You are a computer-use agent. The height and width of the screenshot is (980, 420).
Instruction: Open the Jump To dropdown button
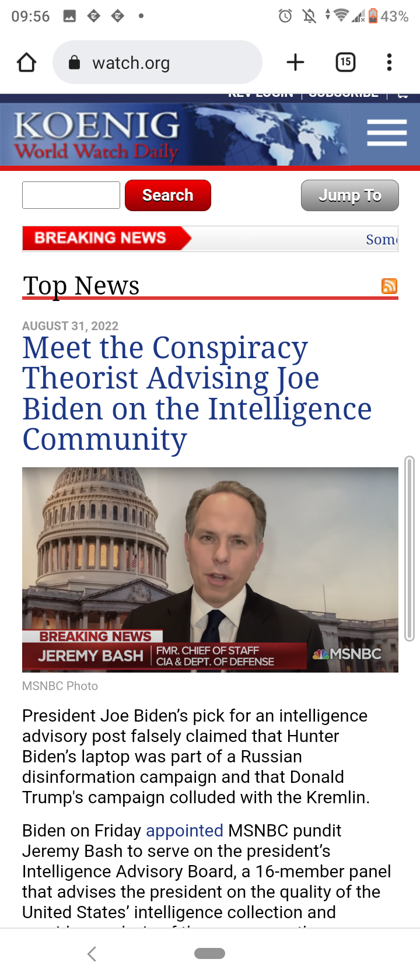click(350, 195)
